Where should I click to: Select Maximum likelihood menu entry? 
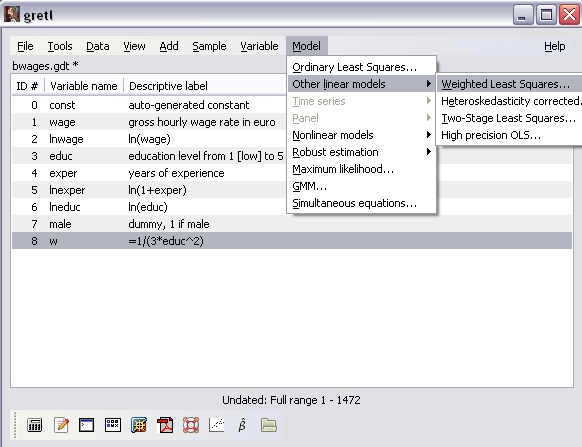tap(362, 169)
